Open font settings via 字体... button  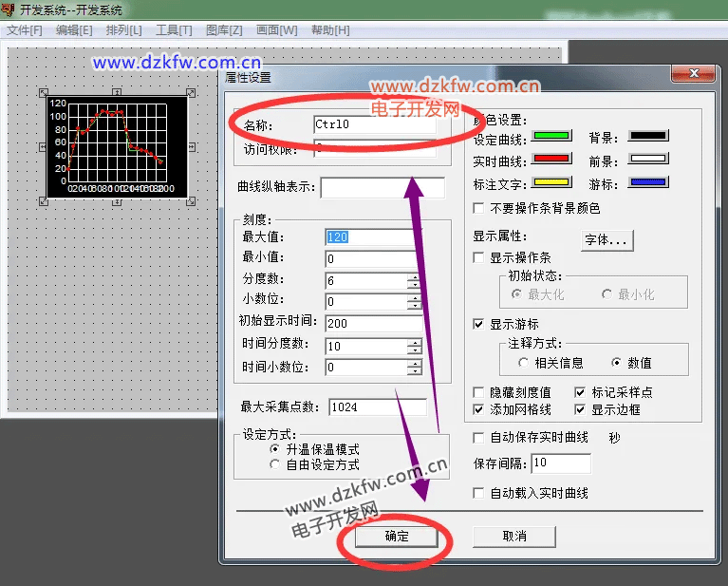[607, 240]
